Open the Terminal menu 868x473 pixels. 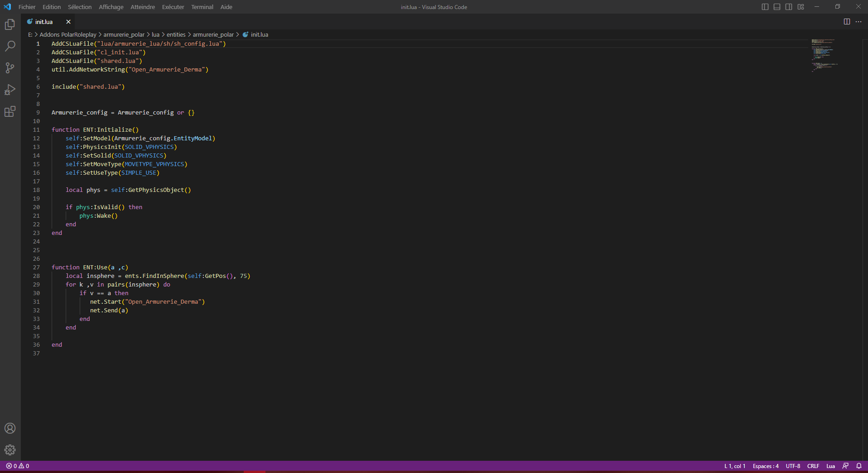point(202,7)
